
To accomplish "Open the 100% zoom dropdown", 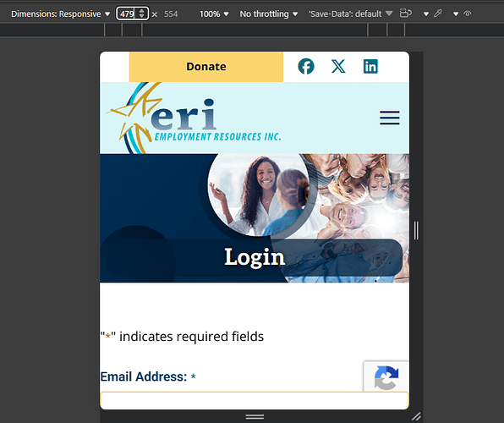I will 214,14.
